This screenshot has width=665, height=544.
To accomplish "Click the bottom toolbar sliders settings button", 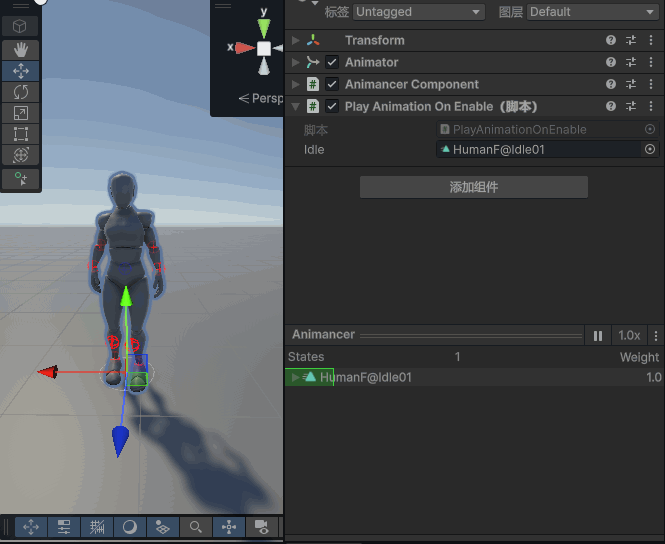I will click(64, 527).
